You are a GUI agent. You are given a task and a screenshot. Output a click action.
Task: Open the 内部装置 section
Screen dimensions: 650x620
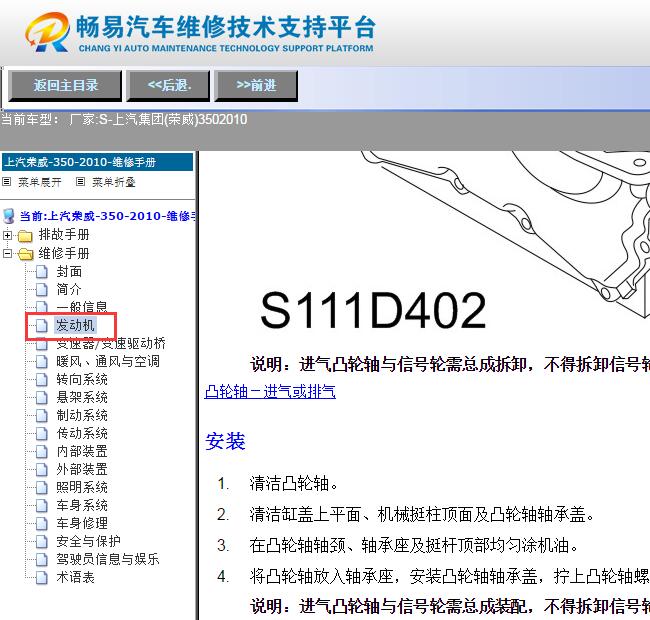tap(82, 451)
